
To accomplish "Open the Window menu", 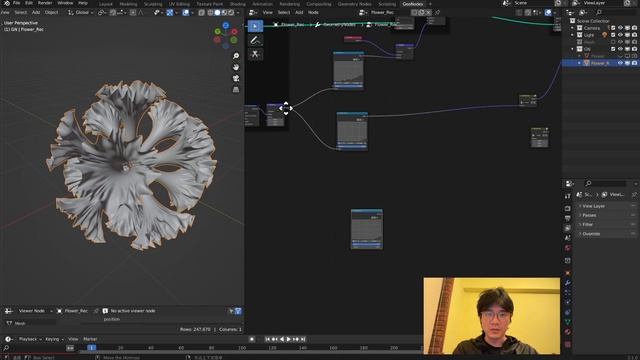I will [x=65, y=3].
